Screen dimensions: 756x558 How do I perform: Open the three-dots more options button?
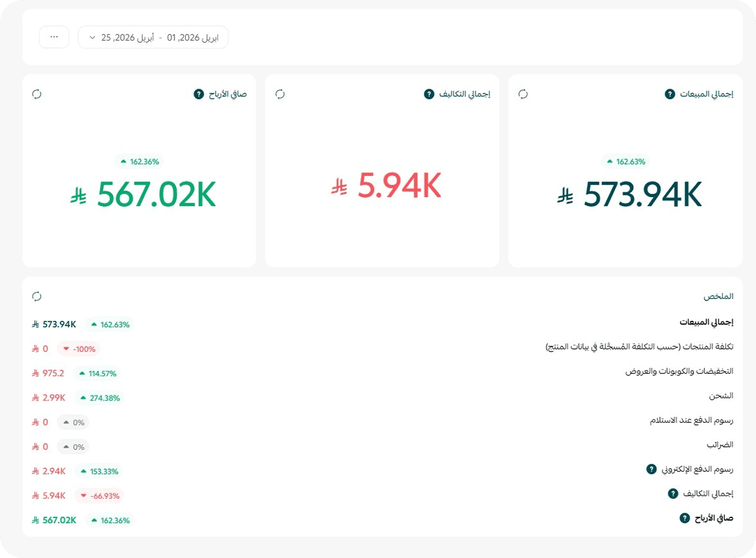coord(54,37)
